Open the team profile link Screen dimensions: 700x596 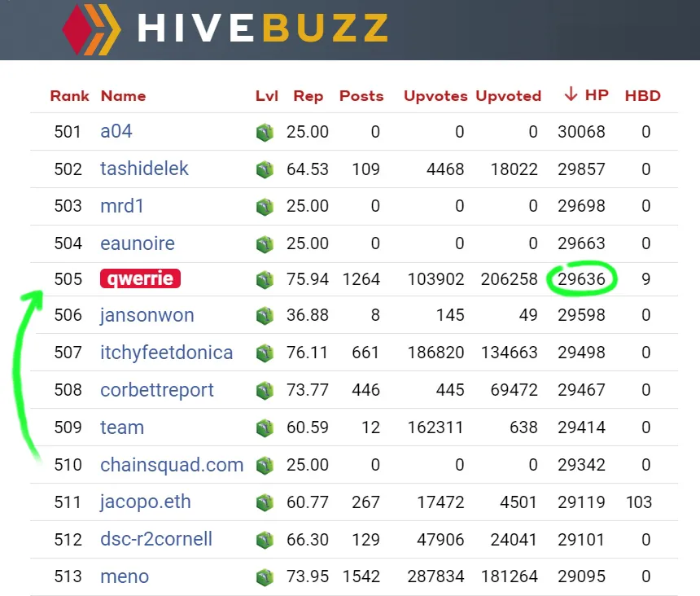point(122,427)
